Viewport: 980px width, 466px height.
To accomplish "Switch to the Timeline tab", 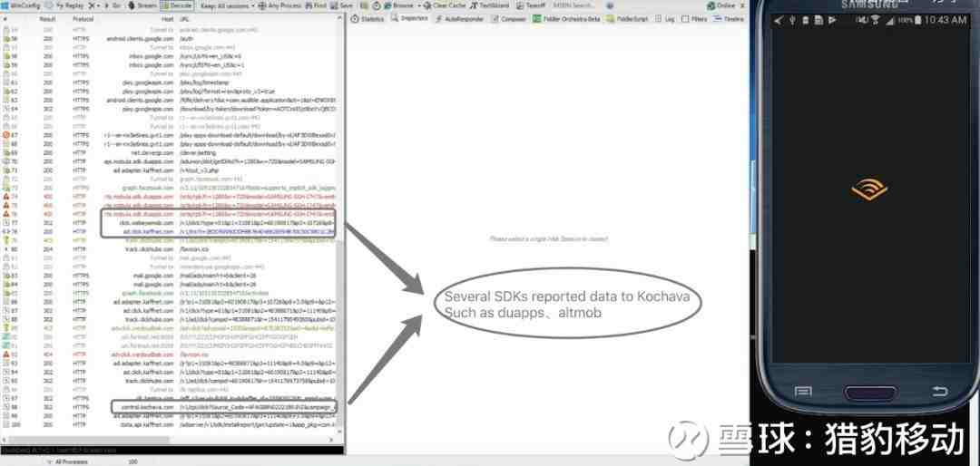I will click(729, 19).
